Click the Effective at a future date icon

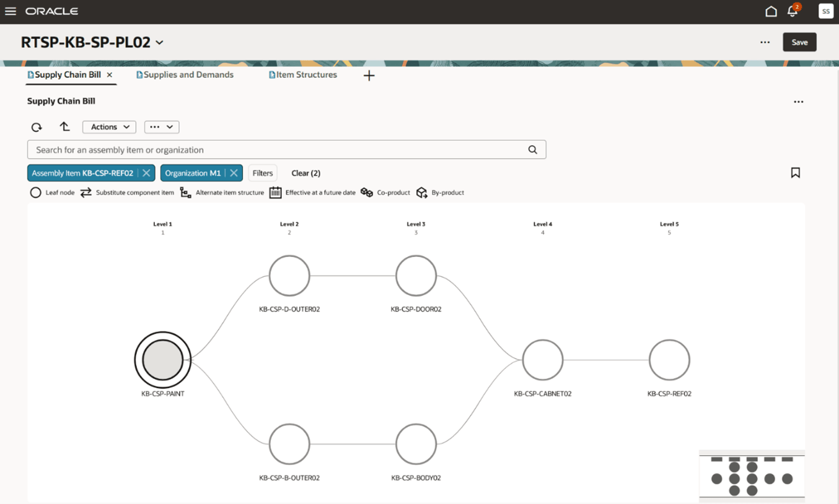(x=275, y=193)
